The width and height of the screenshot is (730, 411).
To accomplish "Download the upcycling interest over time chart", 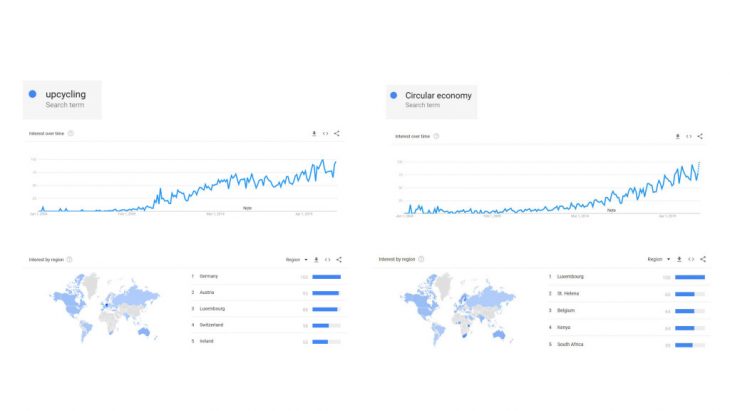I will [314, 133].
